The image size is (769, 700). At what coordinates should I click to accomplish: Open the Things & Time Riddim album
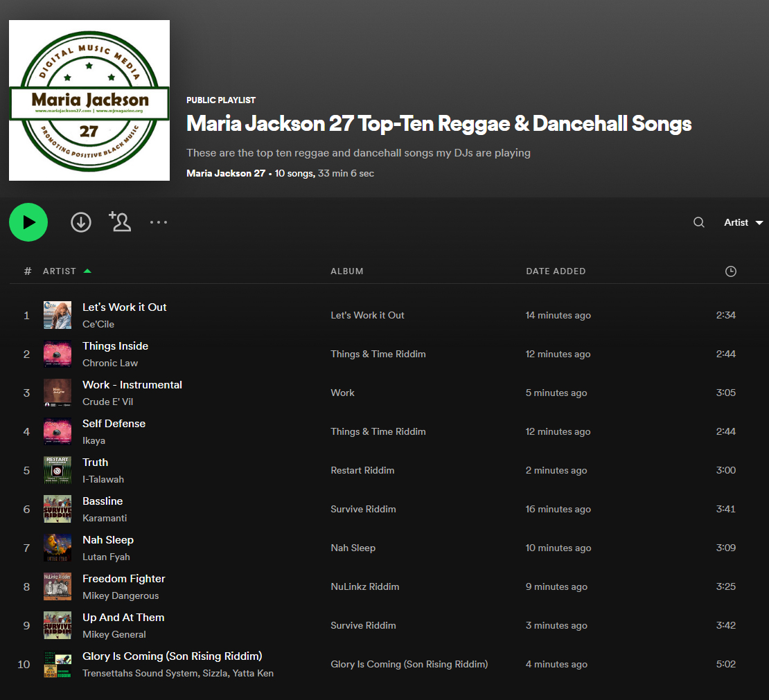[x=378, y=354]
